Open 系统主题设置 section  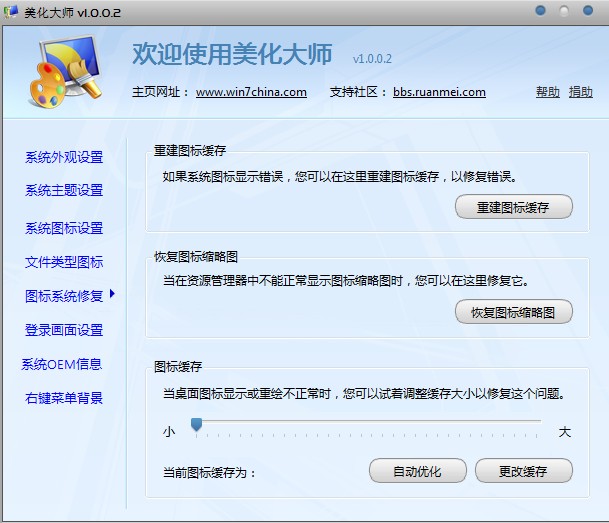pyautogui.click(x=64, y=190)
